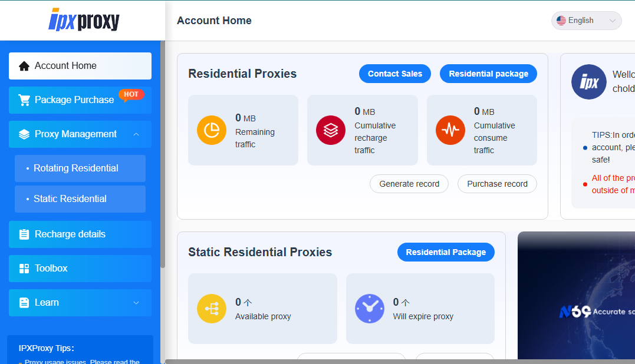Open the English language dropdown
635x364 pixels.
tap(586, 21)
